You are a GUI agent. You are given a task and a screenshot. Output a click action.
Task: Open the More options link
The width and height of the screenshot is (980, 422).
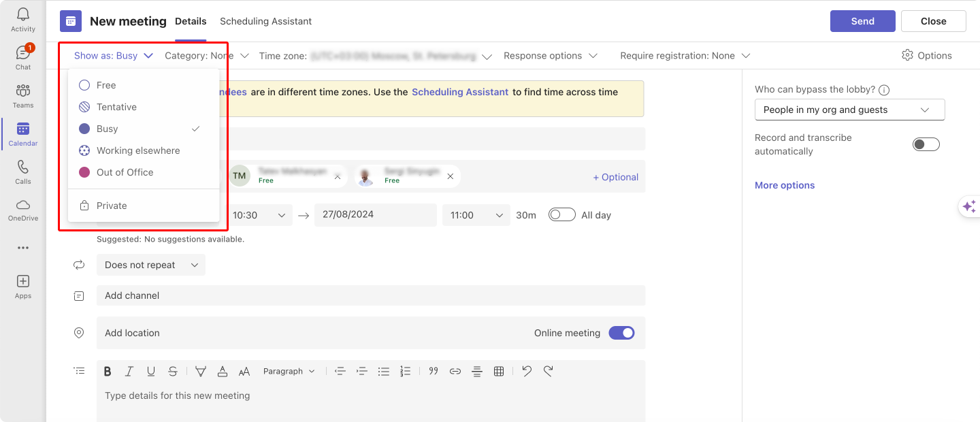tap(785, 185)
